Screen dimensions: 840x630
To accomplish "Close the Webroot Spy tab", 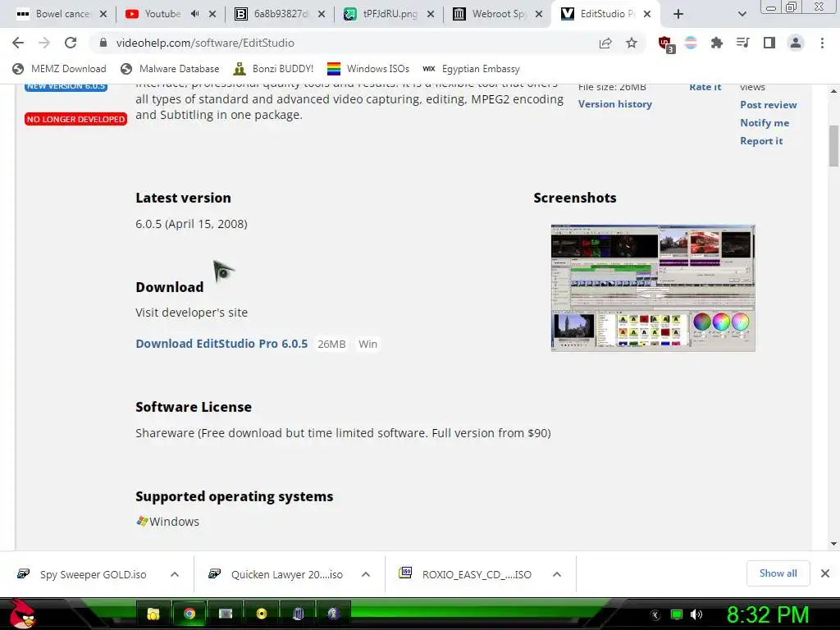I will (539, 14).
